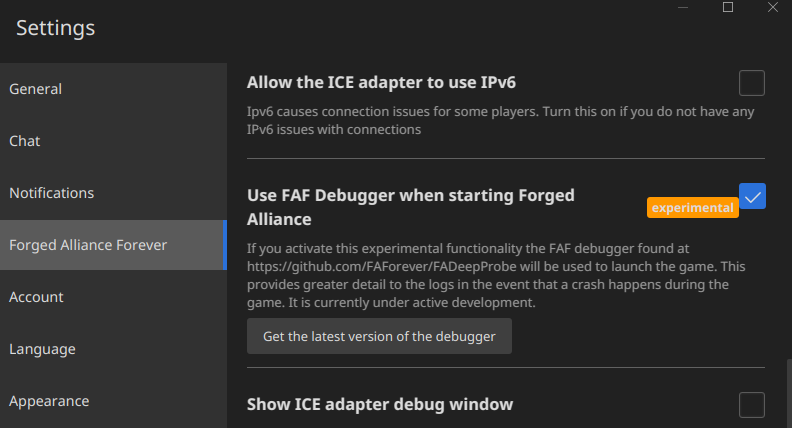
Task: Click the Show ICE adapter debug window label
Action: pos(380,404)
